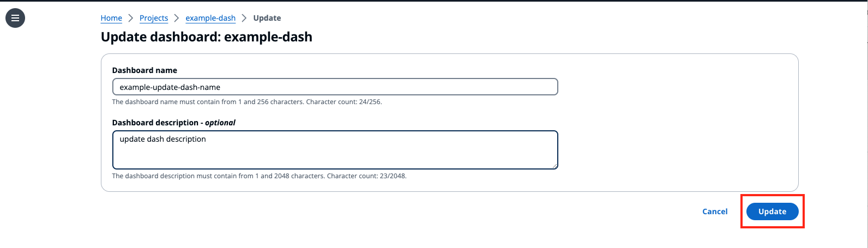Open the Projects breadcrumb link
The height and width of the screenshot is (248, 868).
pos(154,18)
